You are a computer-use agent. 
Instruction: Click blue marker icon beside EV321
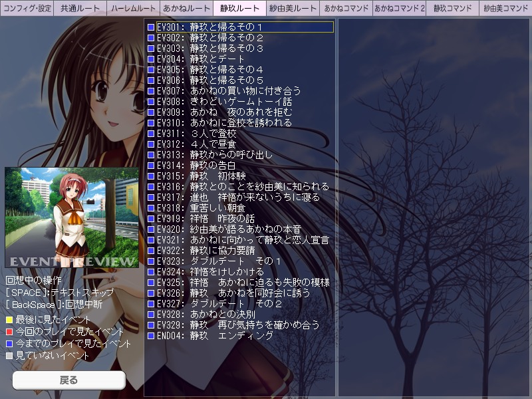tap(151, 240)
